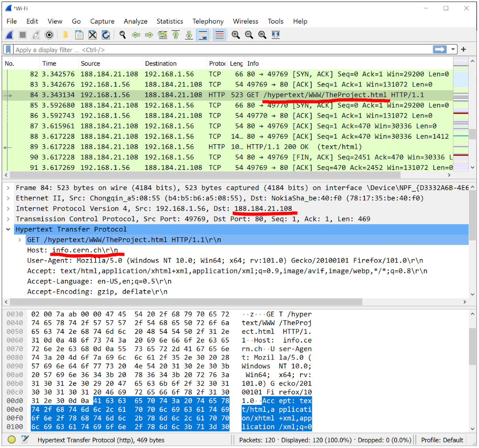479x448 pixels.
Task: Select the Host: info.cern.ch line
Action: click(x=73, y=250)
